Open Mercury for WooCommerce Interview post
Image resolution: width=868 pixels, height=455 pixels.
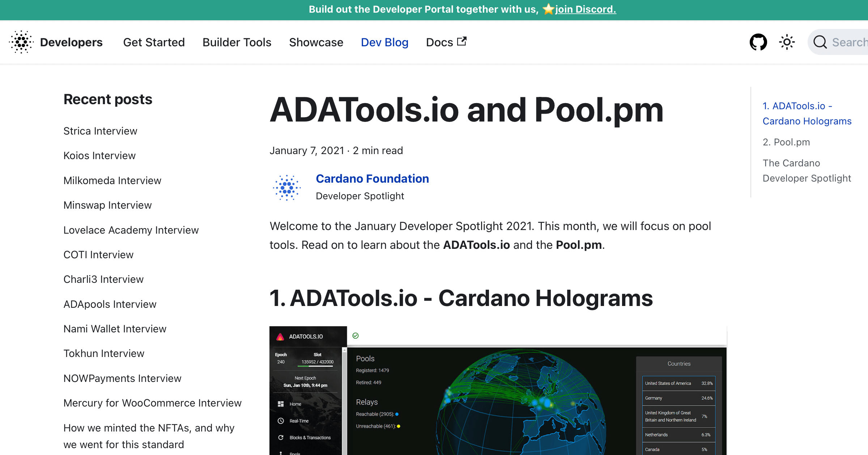click(x=152, y=403)
